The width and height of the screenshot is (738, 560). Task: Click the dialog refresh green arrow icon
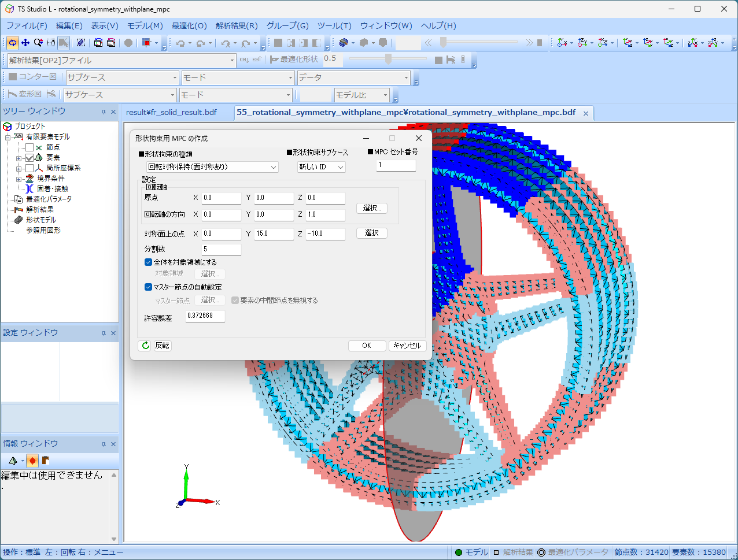[145, 346]
